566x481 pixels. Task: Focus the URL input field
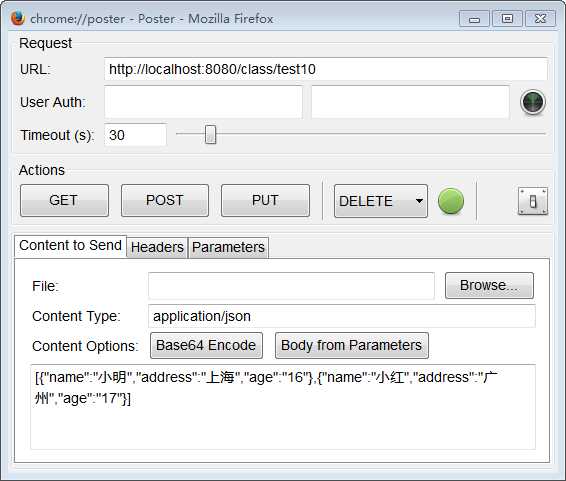[x=326, y=69]
